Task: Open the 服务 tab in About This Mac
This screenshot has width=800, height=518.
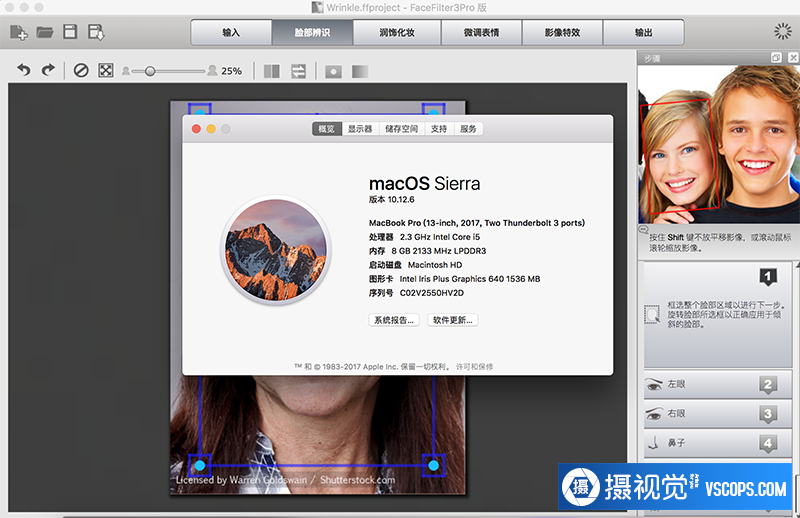Action: click(468, 129)
